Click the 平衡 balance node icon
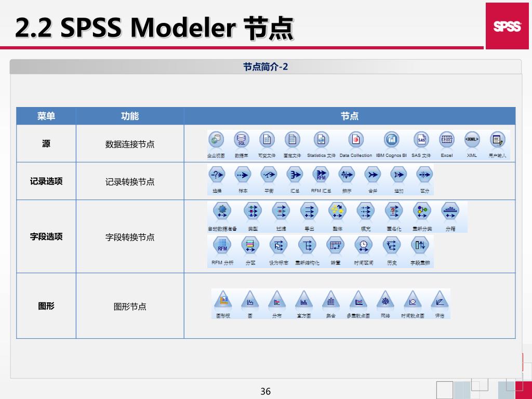This screenshot has width=532, height=399. (269, 175)
